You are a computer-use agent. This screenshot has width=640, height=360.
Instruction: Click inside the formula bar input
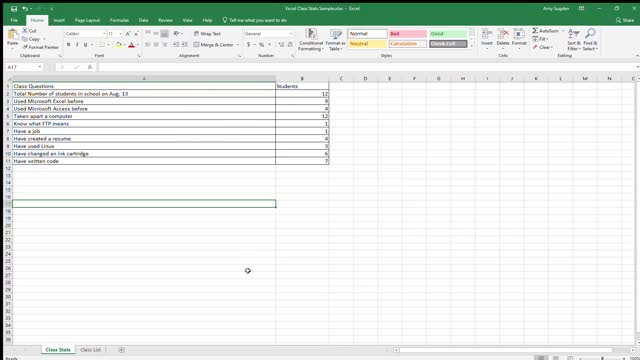coord(366,67)
